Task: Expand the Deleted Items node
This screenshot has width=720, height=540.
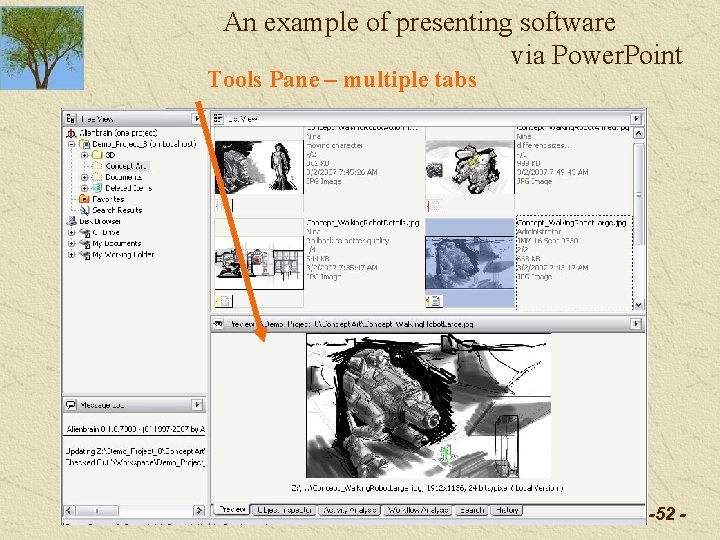Action: tap(84, 188)
